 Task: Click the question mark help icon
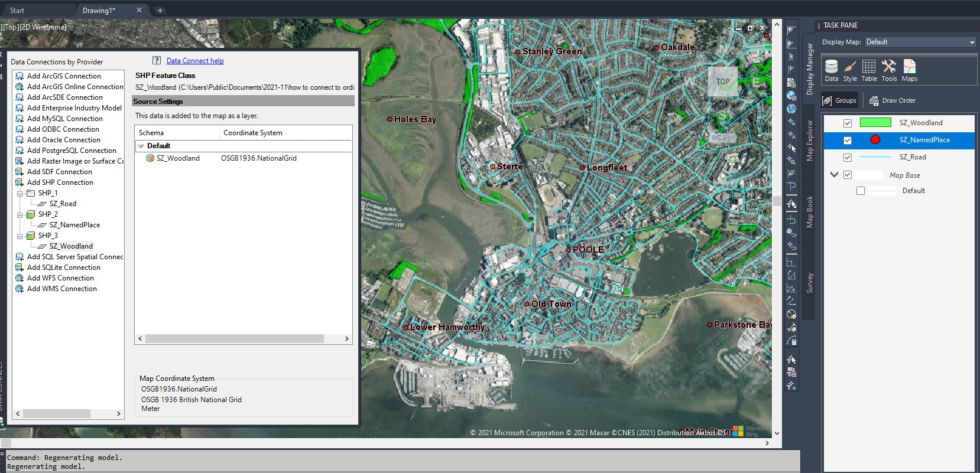[157, 60]
